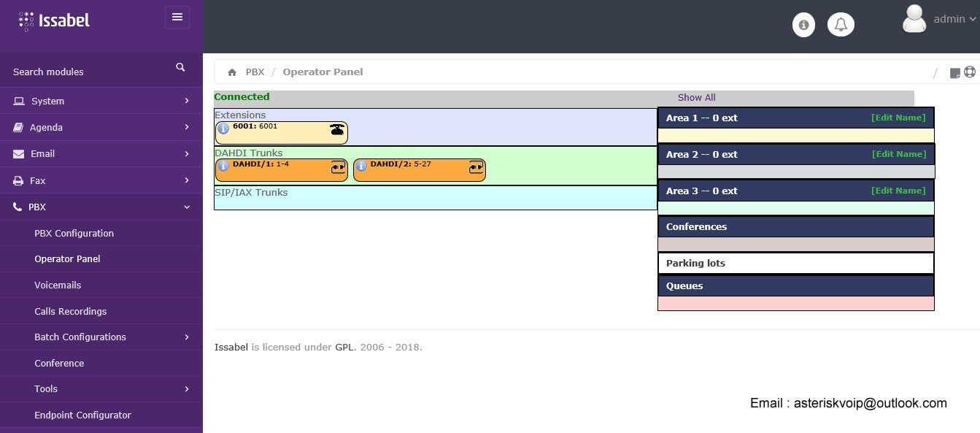The width and height of the screenshot is (980, 433).
Task: Click Operator Panel breadcrumb text
Action: point(323,72)
